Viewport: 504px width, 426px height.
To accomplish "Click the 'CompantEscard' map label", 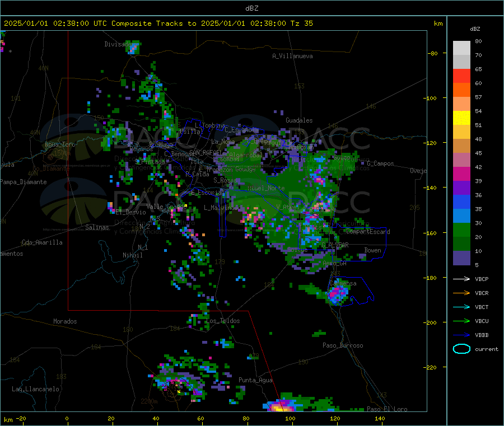I will (368, 232).
